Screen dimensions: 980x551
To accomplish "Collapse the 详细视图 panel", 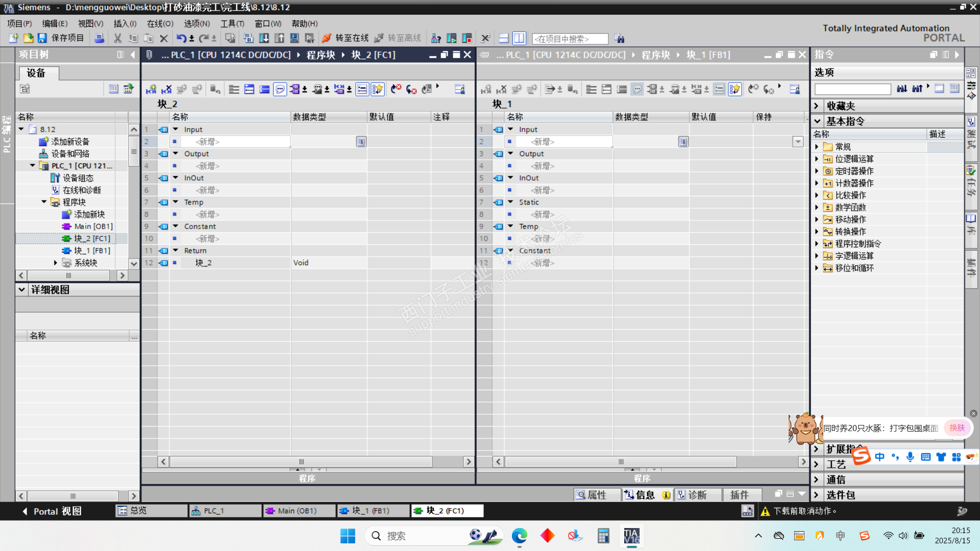I will (21, 289).
